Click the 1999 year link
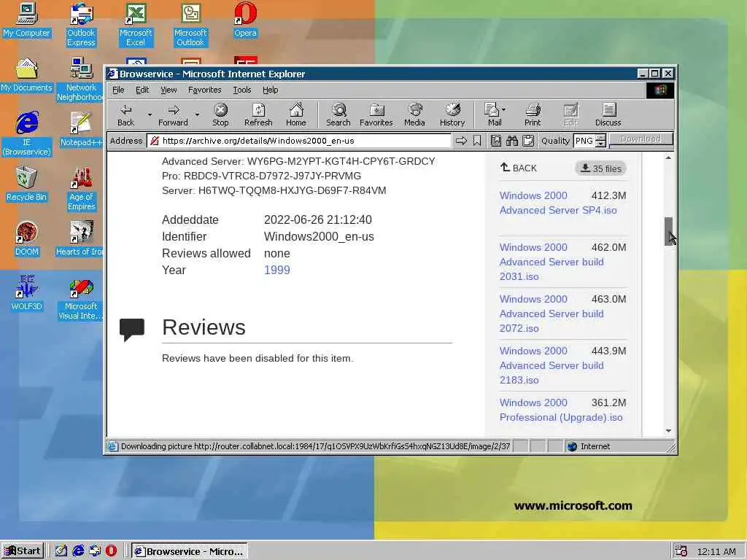 [x=276, y=270]
